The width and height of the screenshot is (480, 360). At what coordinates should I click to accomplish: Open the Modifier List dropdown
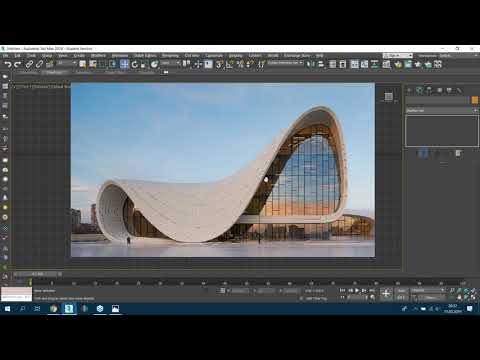[442, 110]
